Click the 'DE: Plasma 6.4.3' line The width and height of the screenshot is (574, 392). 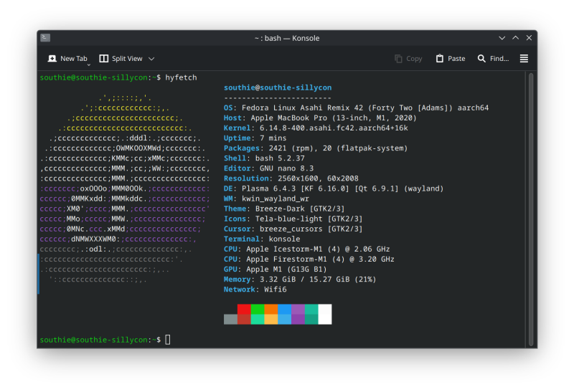(x=334, y=188)
